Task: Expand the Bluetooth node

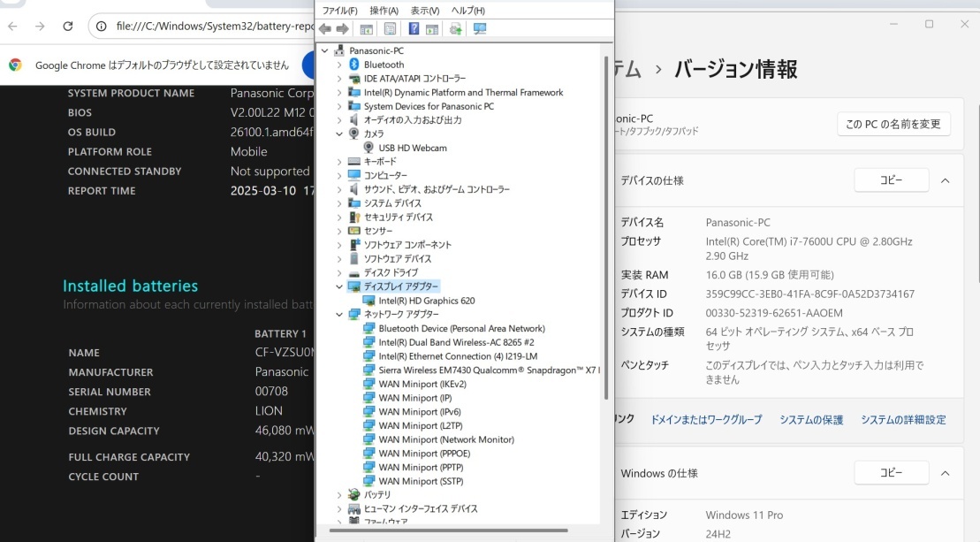Action: point(339,65)
